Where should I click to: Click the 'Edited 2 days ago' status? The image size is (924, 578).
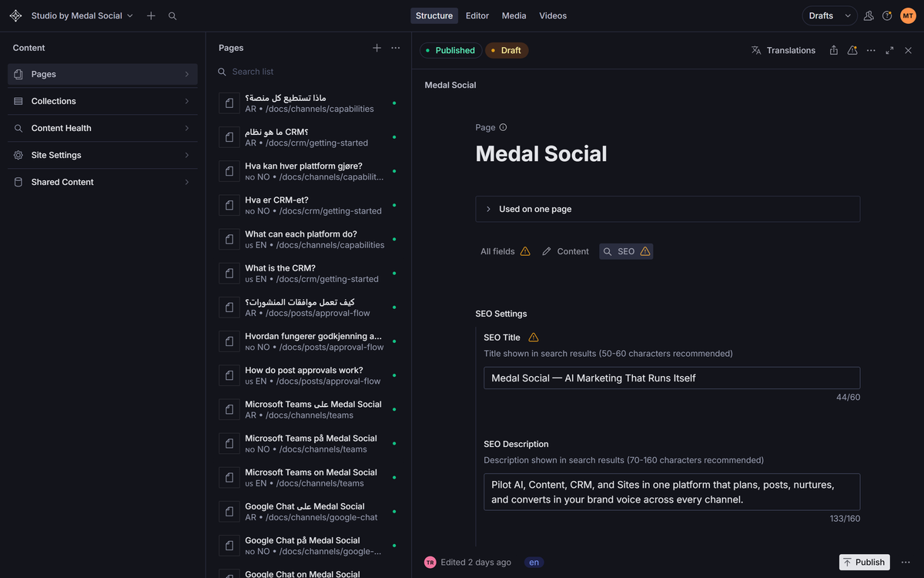(x=476, y=563)
